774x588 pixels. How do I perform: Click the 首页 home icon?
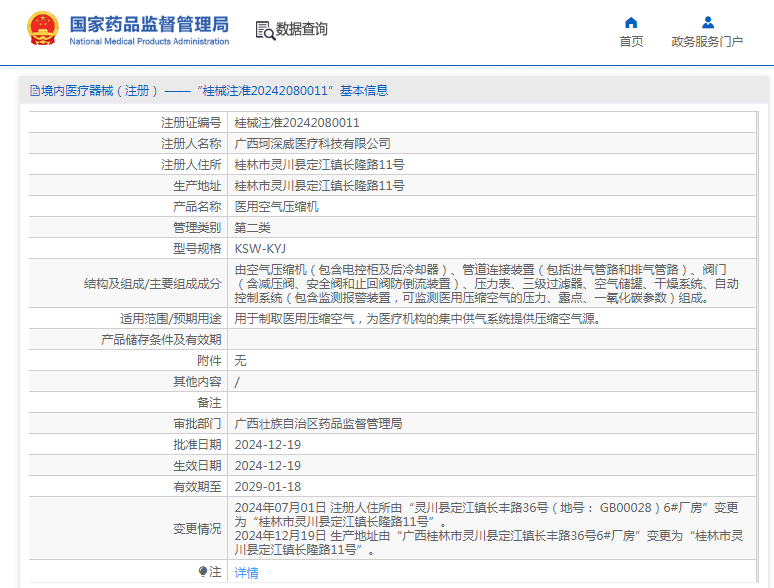(x=631, y=23)
